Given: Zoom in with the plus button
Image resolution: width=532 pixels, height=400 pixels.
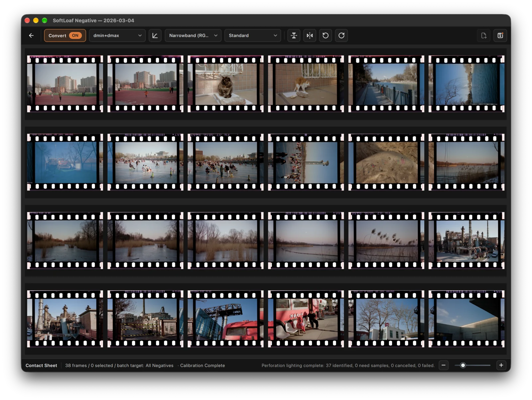Looking at the screenshot, I should coord(501,365).
